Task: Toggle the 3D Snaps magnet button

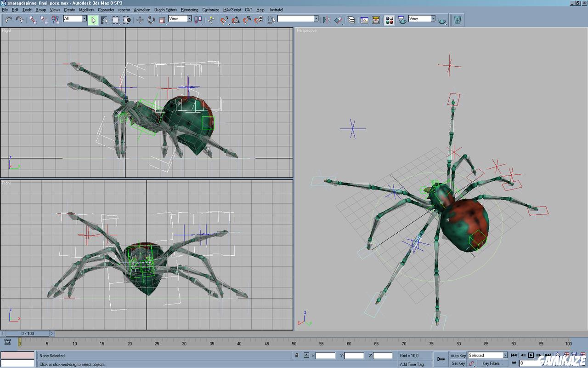Action: coord(224,20)
